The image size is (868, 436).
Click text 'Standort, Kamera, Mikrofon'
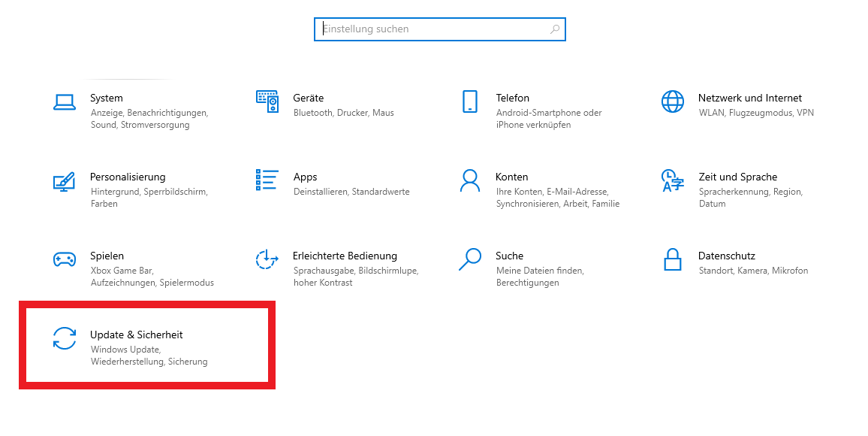pos(753,271)
